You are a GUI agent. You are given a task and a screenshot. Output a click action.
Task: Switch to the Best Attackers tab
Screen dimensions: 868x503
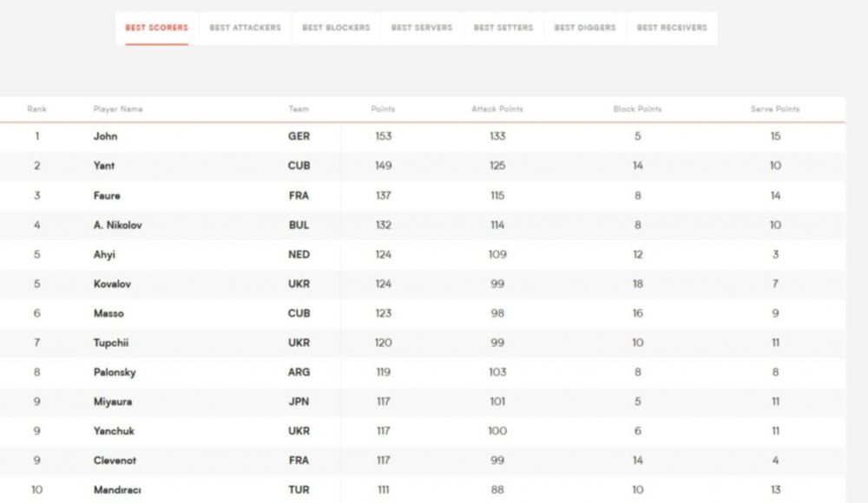point(245,28)
